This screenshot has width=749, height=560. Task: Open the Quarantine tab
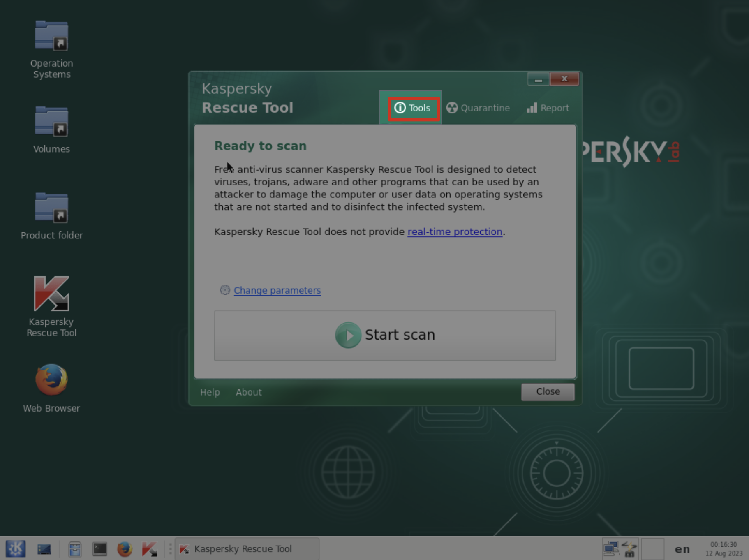click(478, 108)
